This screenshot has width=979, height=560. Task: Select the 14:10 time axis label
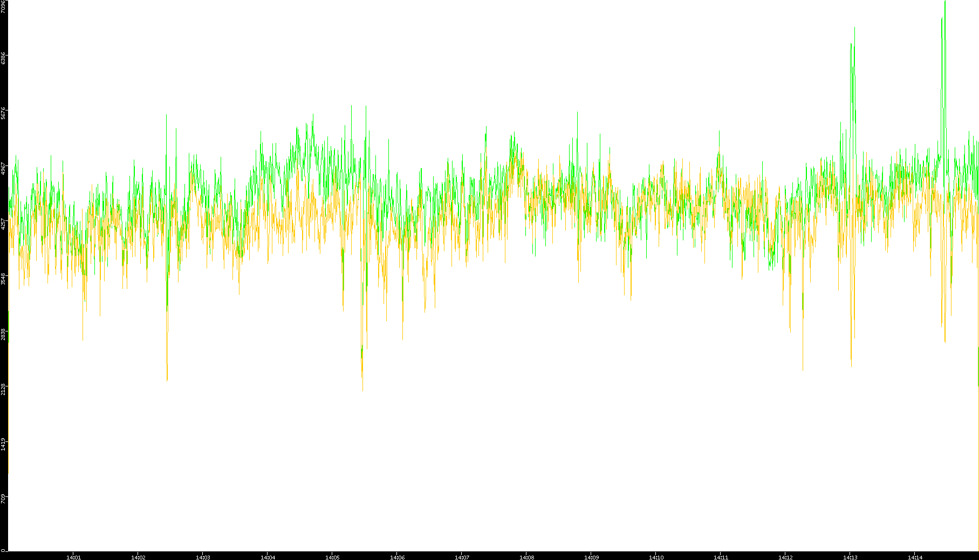tap(656, 557)
